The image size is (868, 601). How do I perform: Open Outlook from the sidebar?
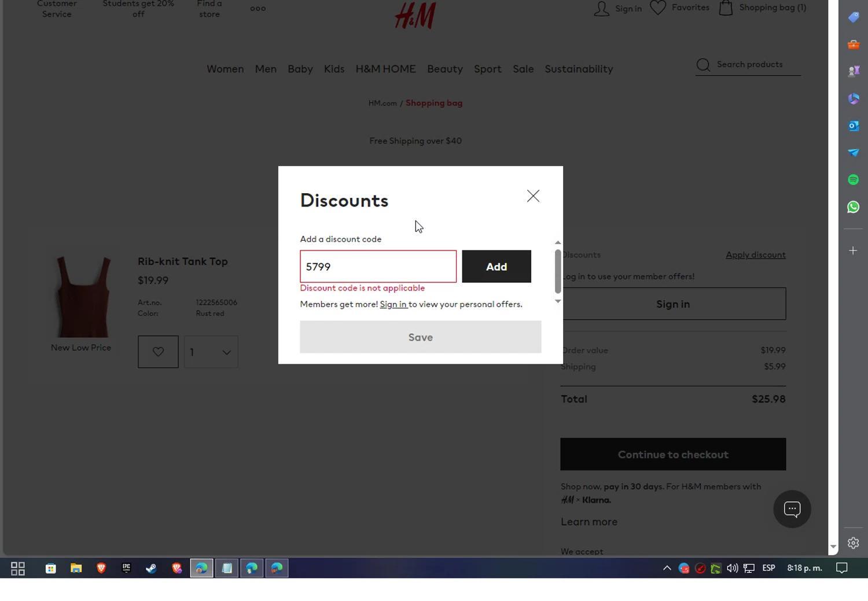tap(853, 126)
